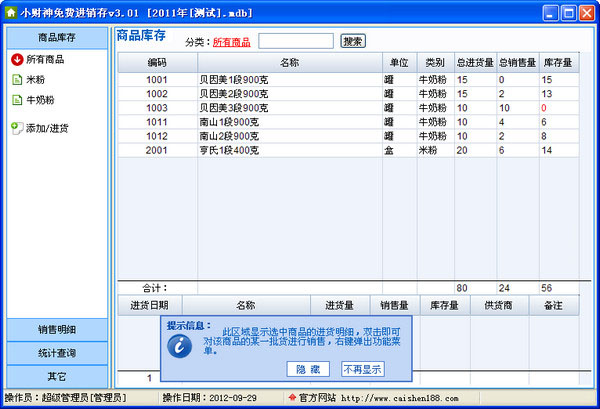The width and height of the screenshot is (600, 409).
Task: Open the 商品库存 sidebar section
Action: [57, 37]
